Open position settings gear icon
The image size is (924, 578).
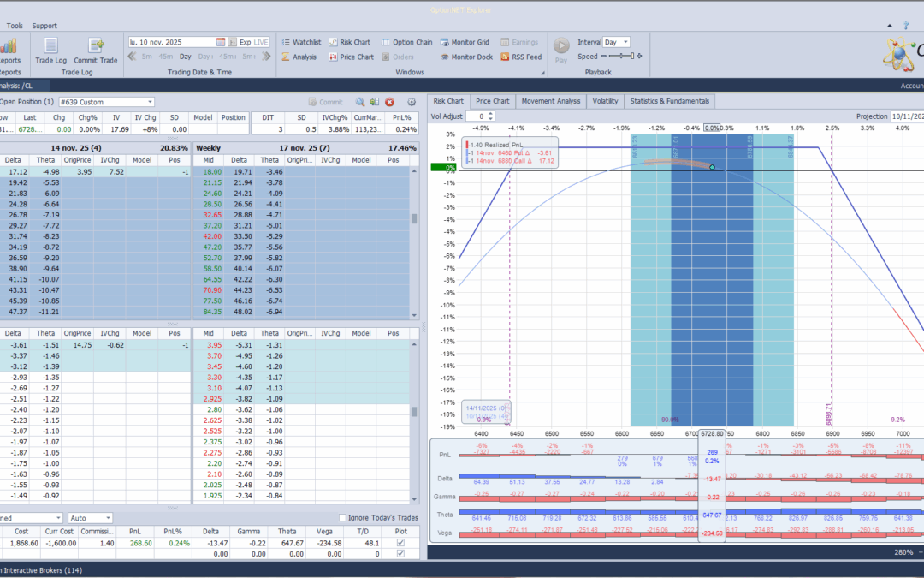click(412, 102)
